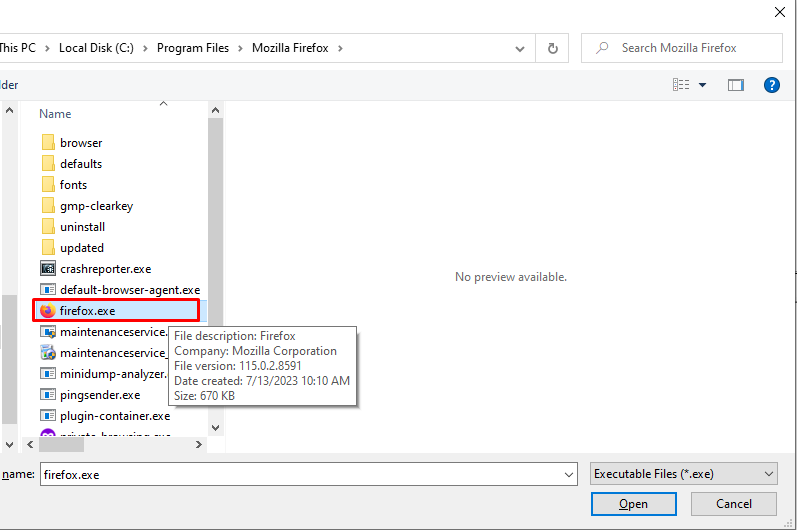Refresh the Mozilla Firefox folder view
Viewport: 797px width, 530px height.
coord(553,48)
